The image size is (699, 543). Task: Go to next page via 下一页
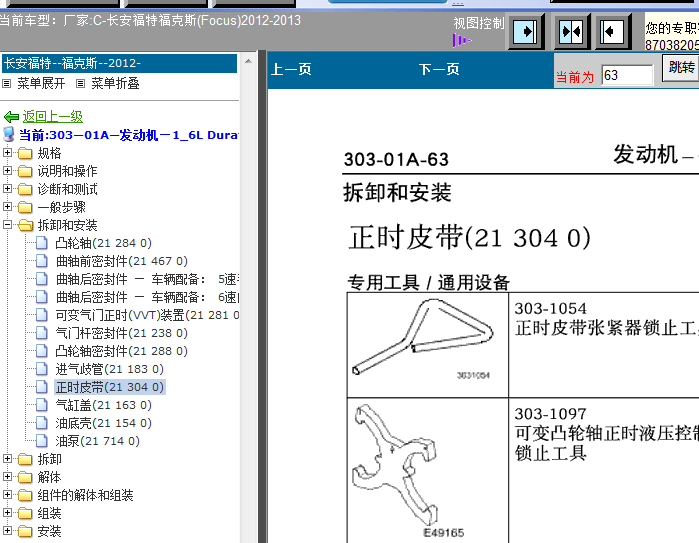(x=439, y=70)
